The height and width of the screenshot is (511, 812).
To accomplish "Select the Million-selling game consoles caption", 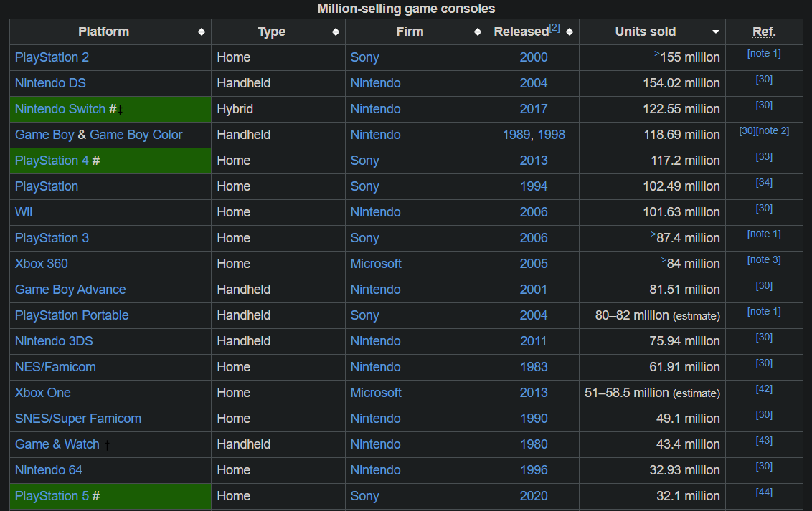I will [406, 9].
